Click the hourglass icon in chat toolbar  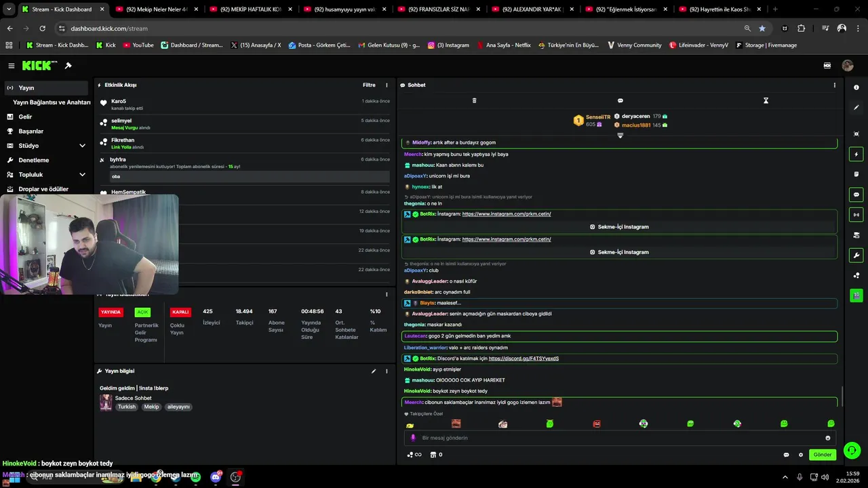pyautogui.click(x=766, y=100)
